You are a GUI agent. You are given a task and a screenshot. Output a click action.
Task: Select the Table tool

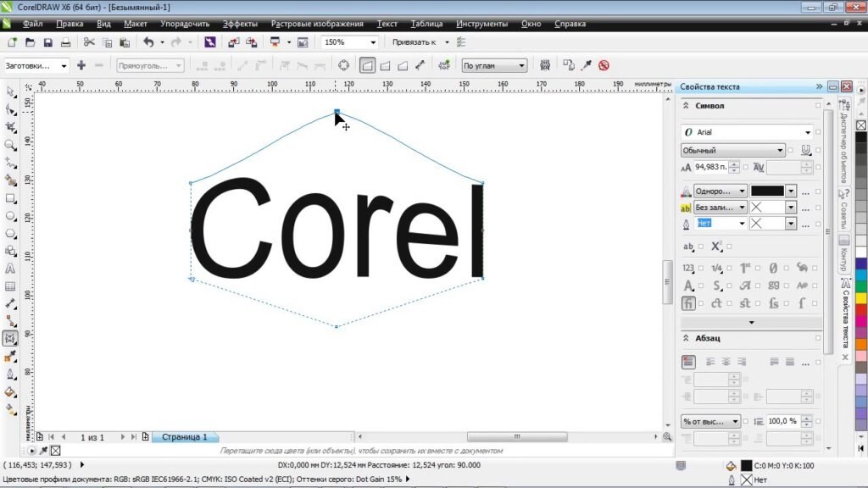(10, 286)
